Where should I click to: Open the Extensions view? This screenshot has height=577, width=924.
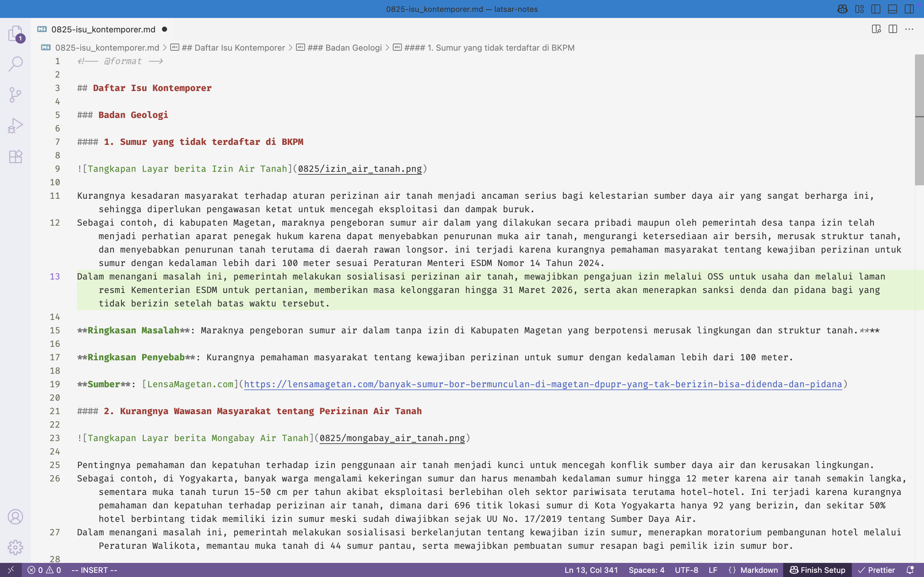pyautogui.click(x=15, y=156)
